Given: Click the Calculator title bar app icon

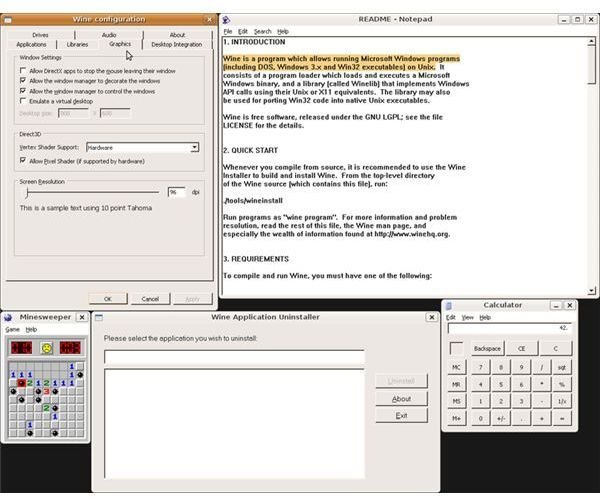Looking at the screenshot, I should tap(449, 305).
